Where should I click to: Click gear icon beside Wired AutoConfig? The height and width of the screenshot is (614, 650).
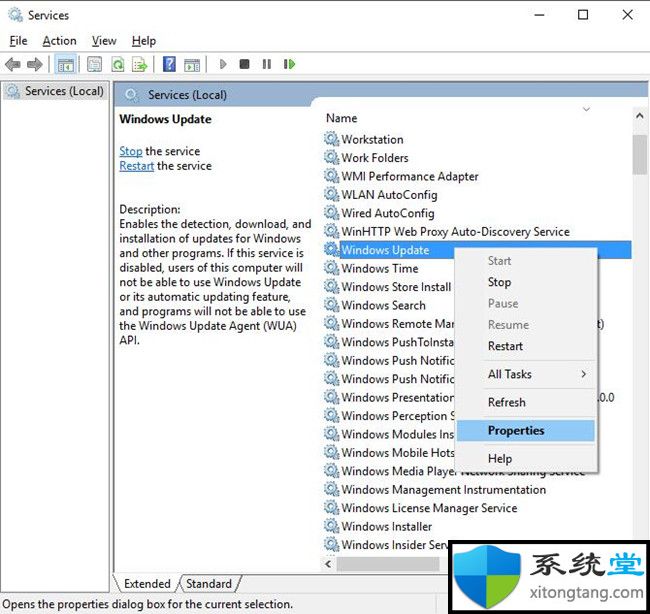pyautogui.click(x=331, y=213)
